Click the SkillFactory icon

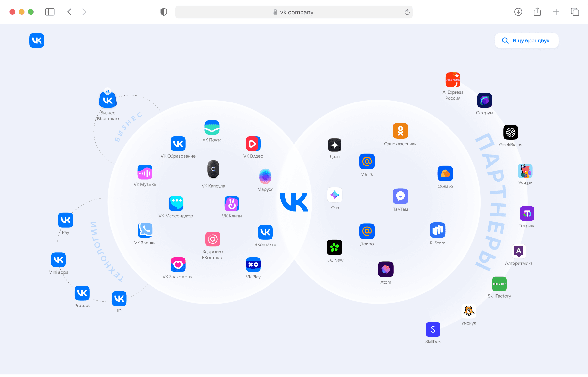tap(499, 284)
